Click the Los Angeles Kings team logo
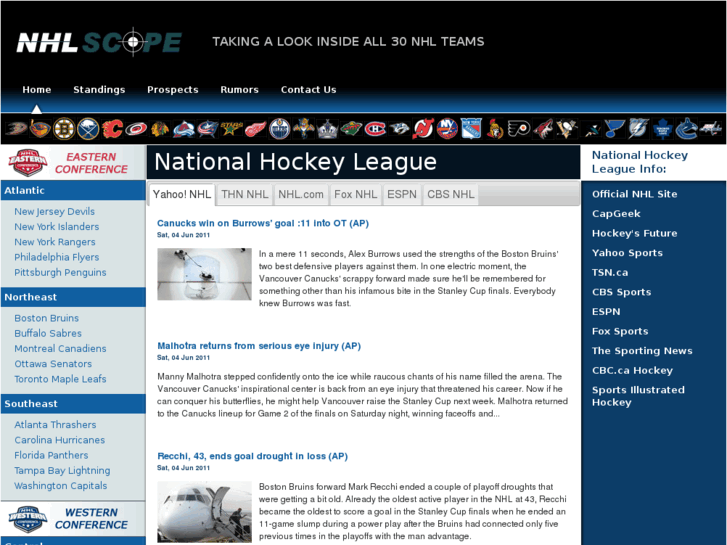 point(327,128)
